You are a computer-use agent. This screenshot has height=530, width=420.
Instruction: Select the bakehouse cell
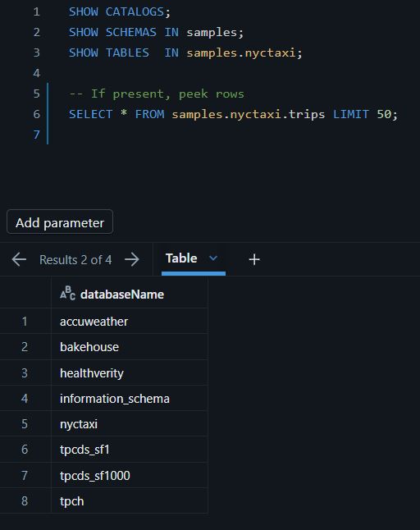[130, 347]
